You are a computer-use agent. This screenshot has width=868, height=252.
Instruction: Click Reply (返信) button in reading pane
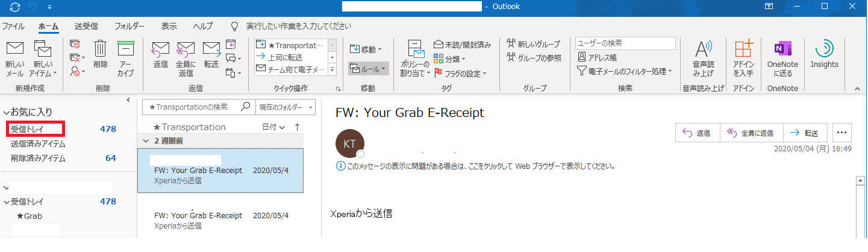[x=697, y=133]
